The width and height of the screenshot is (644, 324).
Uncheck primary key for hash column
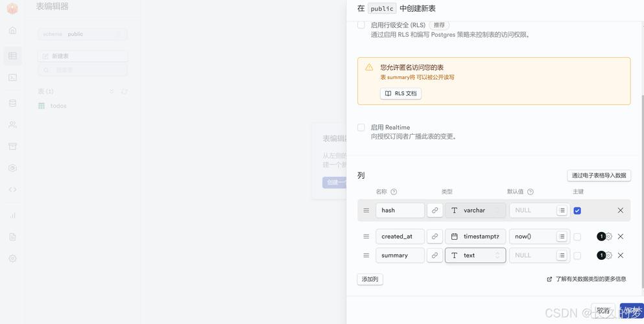[x=577, y=211]
